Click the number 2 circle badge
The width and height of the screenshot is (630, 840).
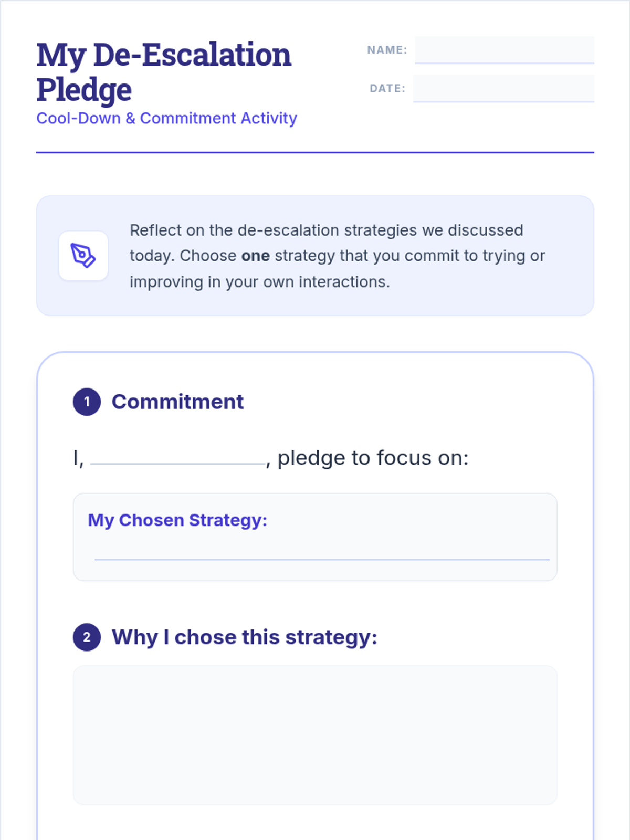(x=87, y=637)
